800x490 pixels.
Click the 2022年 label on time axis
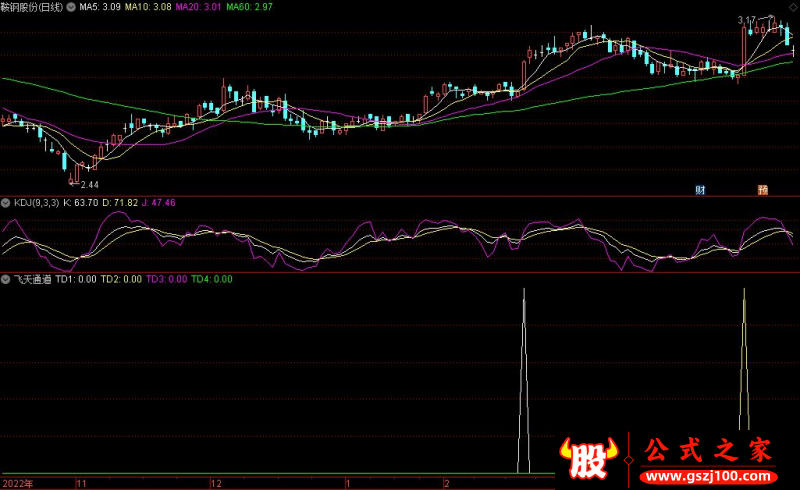click(17, 482)
